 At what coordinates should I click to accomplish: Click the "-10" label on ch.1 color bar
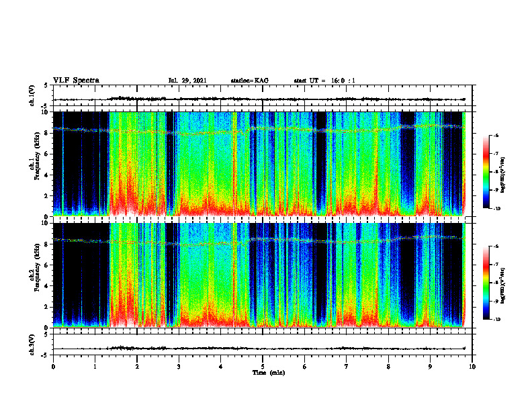(496, 209)
